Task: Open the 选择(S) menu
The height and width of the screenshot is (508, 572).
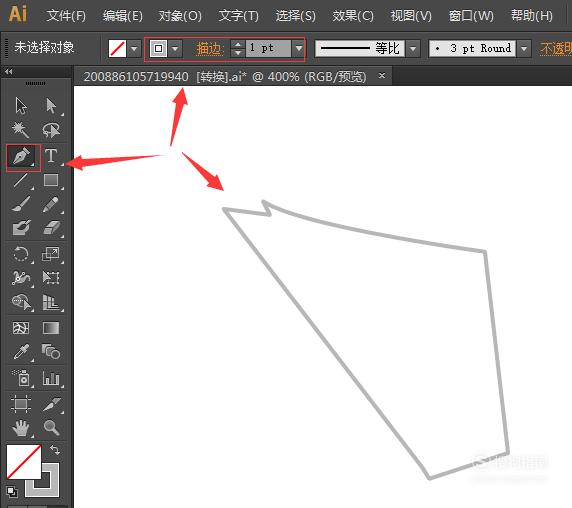Action: point(295,16)
